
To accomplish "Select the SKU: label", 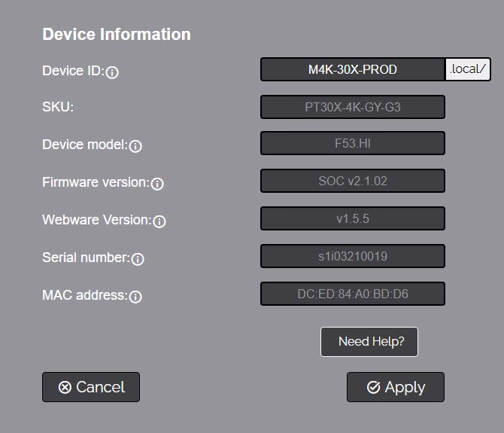I will pos(58,107).
